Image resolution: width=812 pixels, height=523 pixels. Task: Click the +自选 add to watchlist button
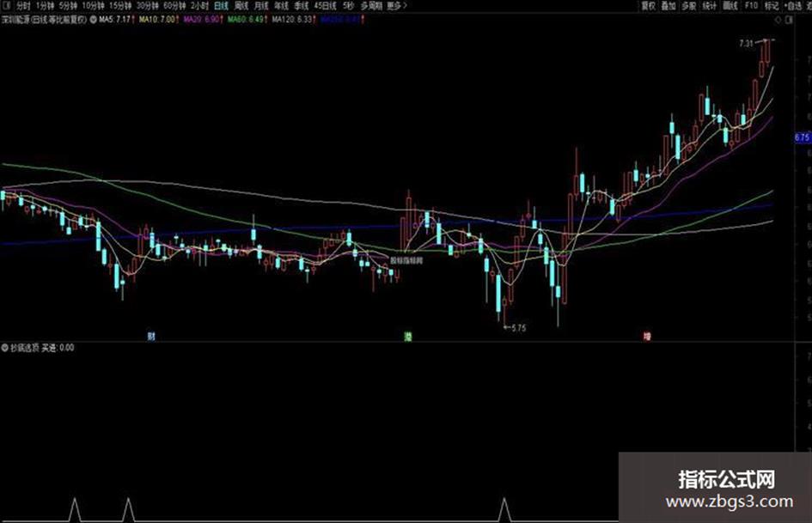(793, 6)
